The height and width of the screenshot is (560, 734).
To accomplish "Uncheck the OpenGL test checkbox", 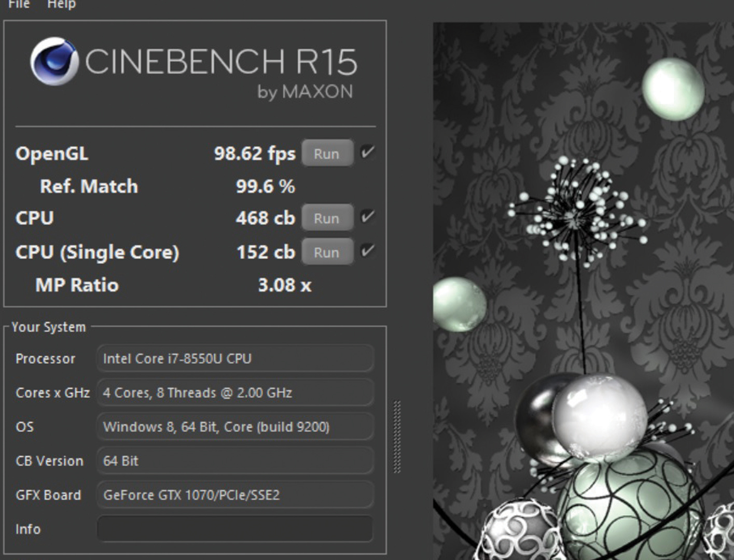I will pyautogui.click(x=368, y=152).
